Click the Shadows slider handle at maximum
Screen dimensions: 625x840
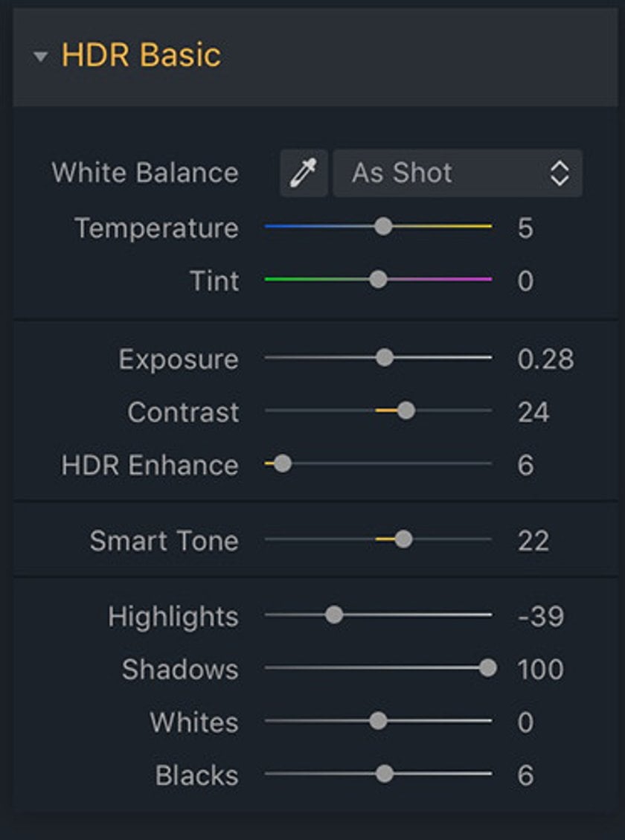pyautogui.click(x=487, y=667)
